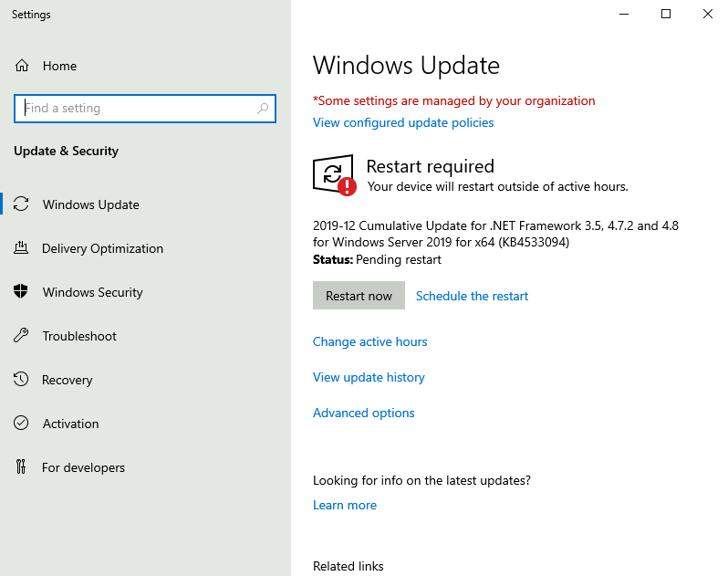Image resolution: width=728 pixels, height=576 pixels.
Task: Click the Troubleshoot wrench icon
Action: click(x=22, y=336)
